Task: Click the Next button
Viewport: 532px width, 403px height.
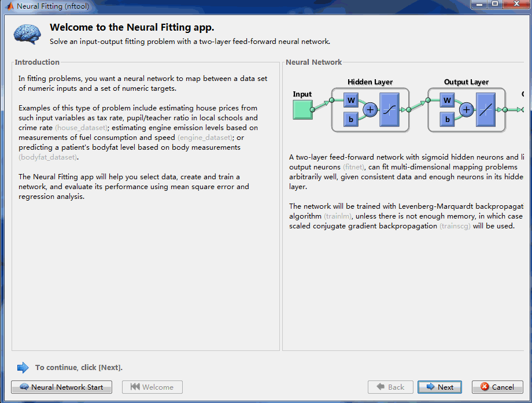Action: 439,387
